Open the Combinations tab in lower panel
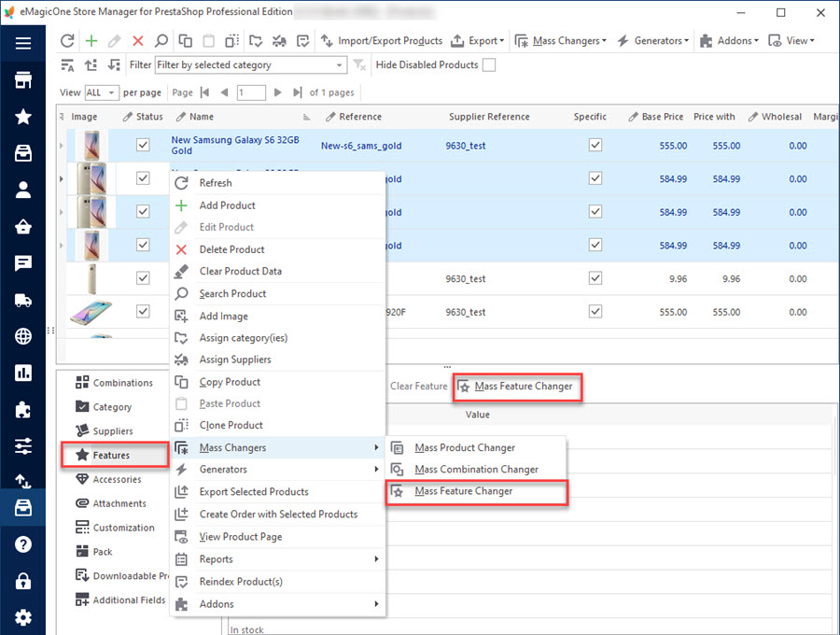Screen dimensions: 840x635 [x=114, y=383]
